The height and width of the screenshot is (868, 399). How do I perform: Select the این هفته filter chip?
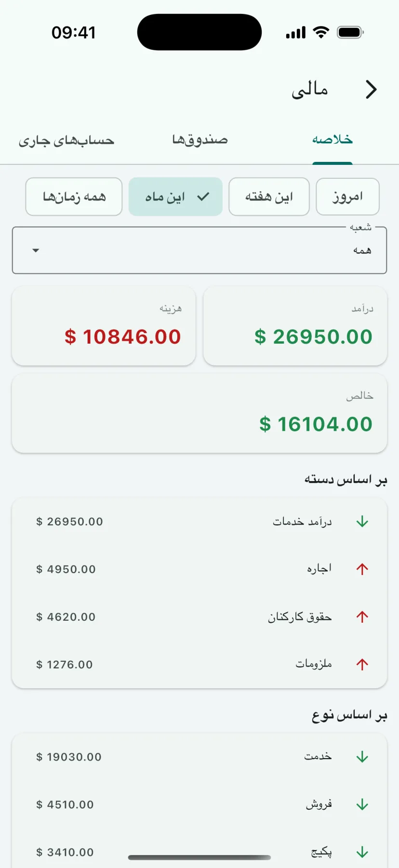pyautogui.click(x=269, y=197)
